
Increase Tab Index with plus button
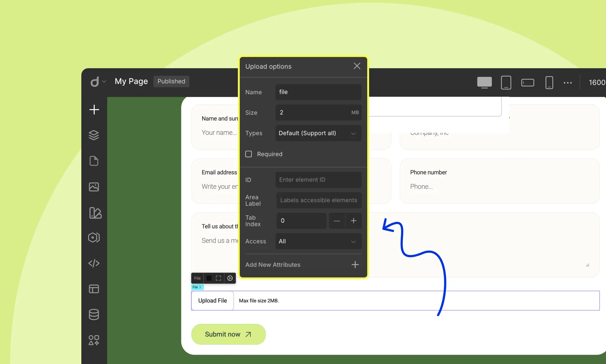354,221
